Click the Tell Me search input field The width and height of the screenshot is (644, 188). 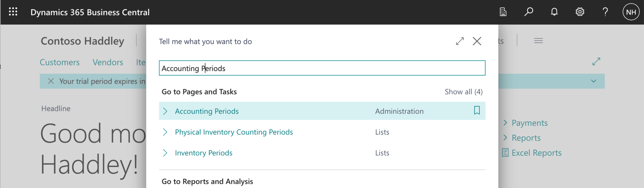[x=322, y=68]
